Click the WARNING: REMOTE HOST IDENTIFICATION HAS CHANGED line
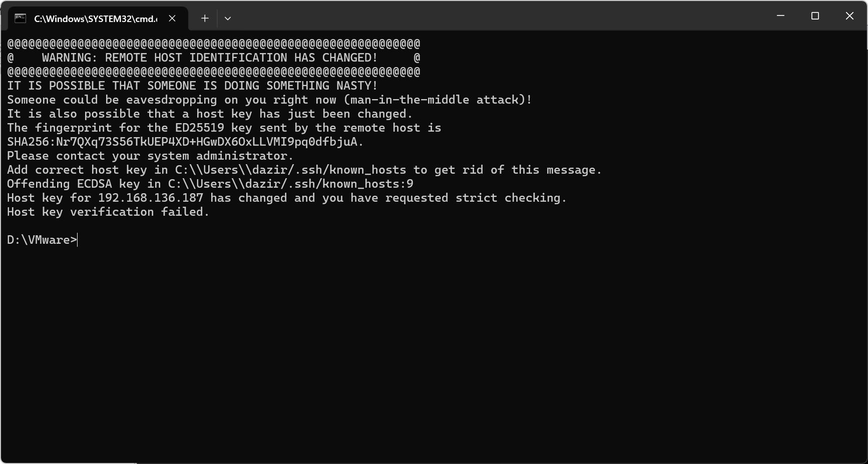 210,58
